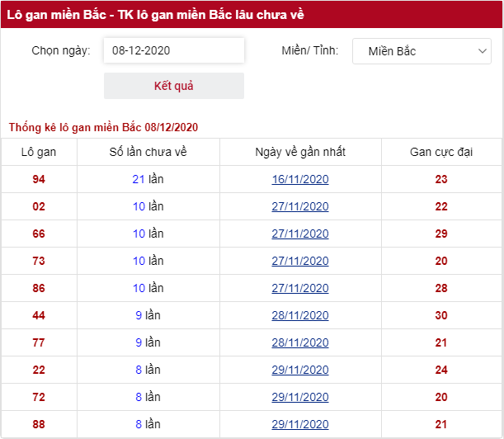Image resolution: width=504 pixels, height=439 pixels.
Task: Select lô gan number 94 cell
Action: pos(39,179)
